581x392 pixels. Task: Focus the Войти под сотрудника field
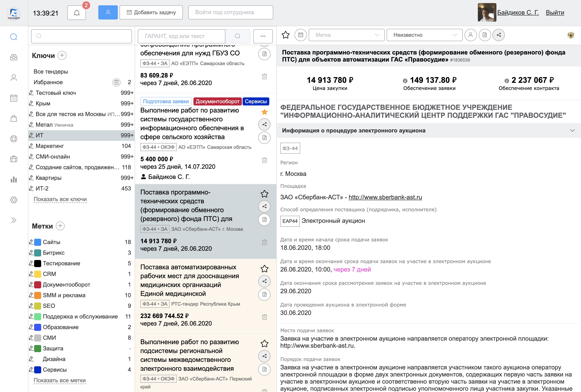coord(230,12)
